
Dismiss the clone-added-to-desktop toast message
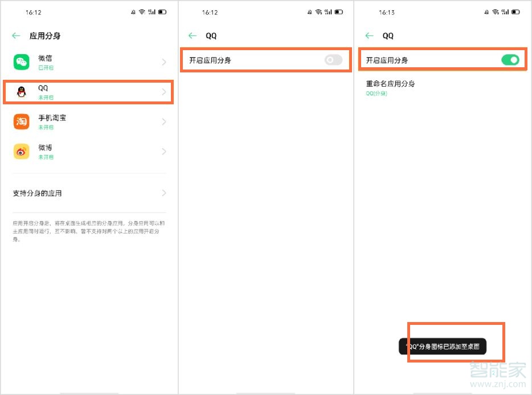coord(441,346)
